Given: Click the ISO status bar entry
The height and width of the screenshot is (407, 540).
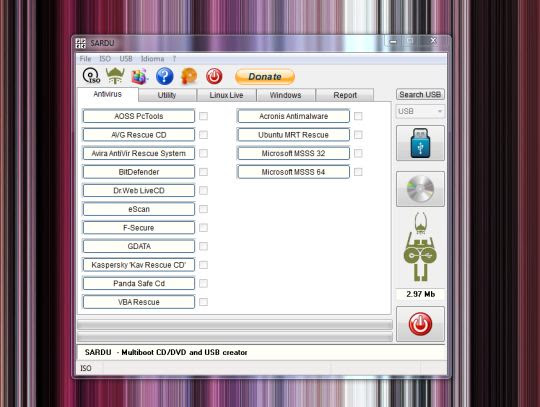Looking at the screenshot, I should tap(86, 368).
